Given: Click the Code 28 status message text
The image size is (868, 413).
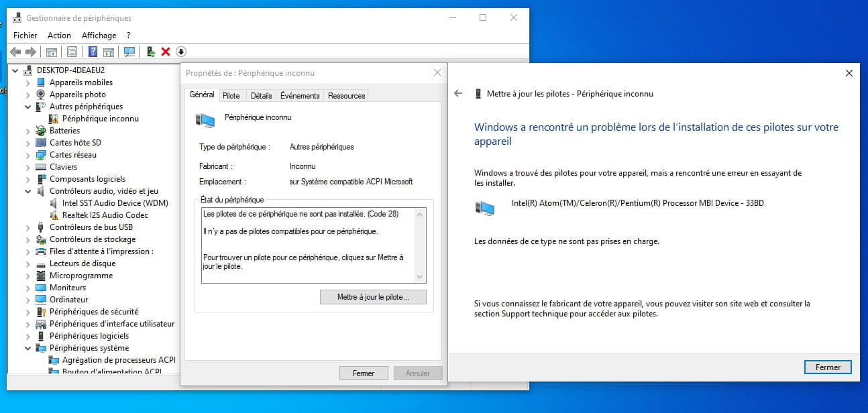Looking at the screenshot, I should tap(301, 214).
